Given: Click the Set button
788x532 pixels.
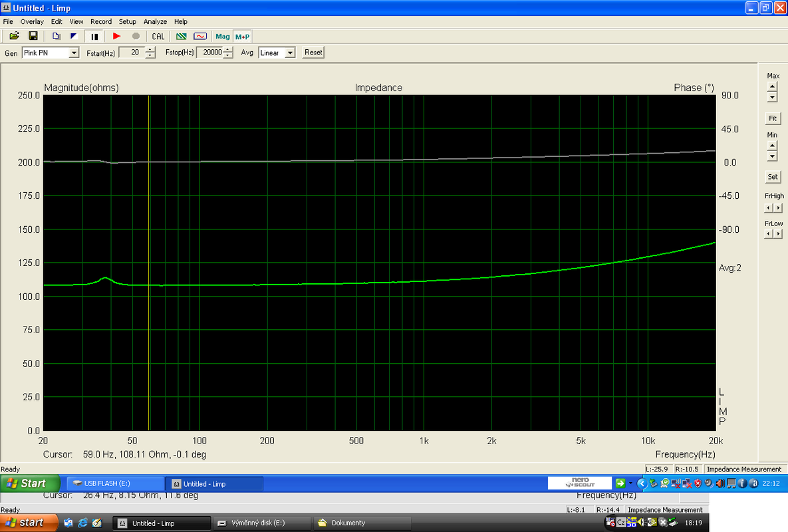Looking at the screenshot, I should click(x=773, y=177).
